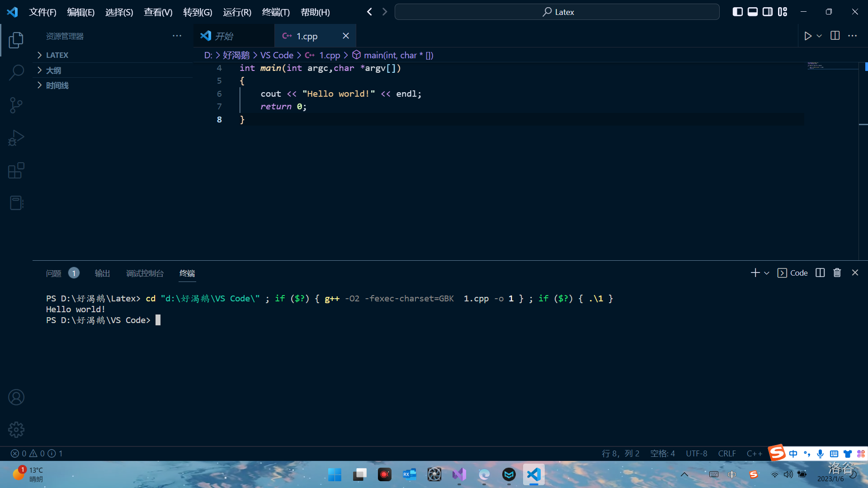
Task: Expand the 时间线 section
Action: click(57, 85)
